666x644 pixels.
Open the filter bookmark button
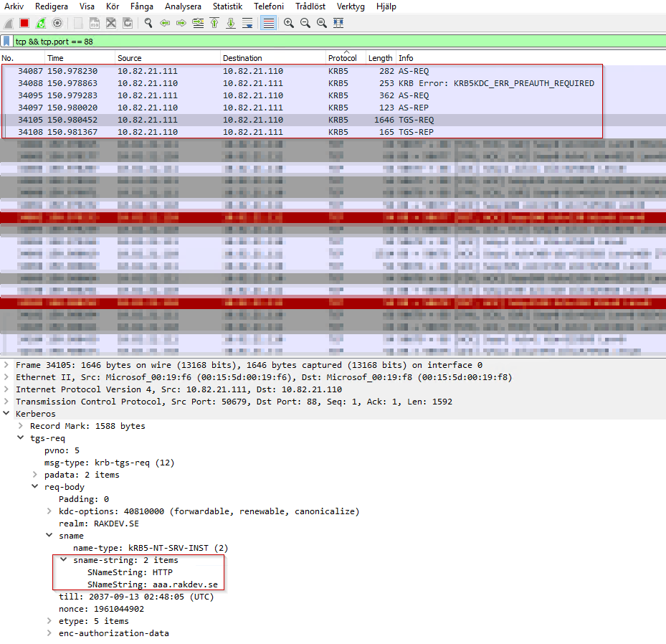coord(6,42)
